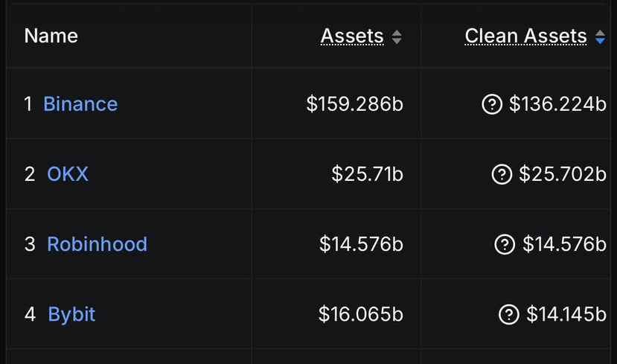This screenshot has width=617, height=364.
Task: Toggle the sort arrows next to Clean Assets
Action: point(600,37)
